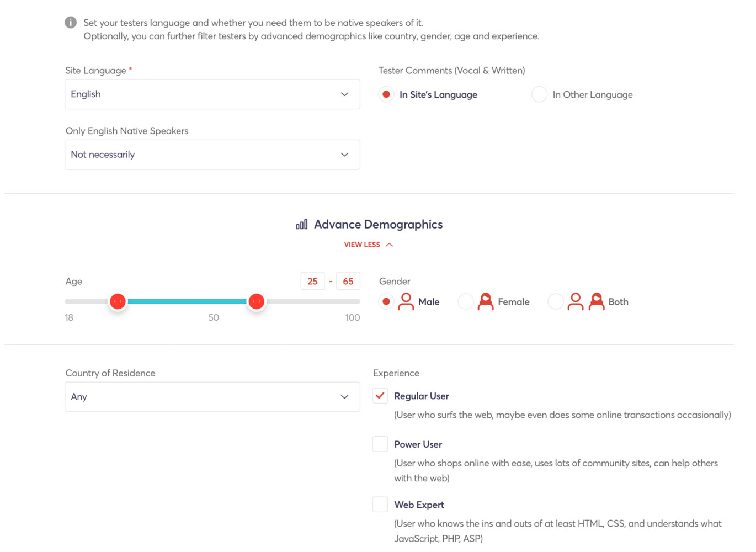Collapse Advance Demographics via VIEW LESS link
Screen dimensions: 756x552
click(x=362, y=244)
